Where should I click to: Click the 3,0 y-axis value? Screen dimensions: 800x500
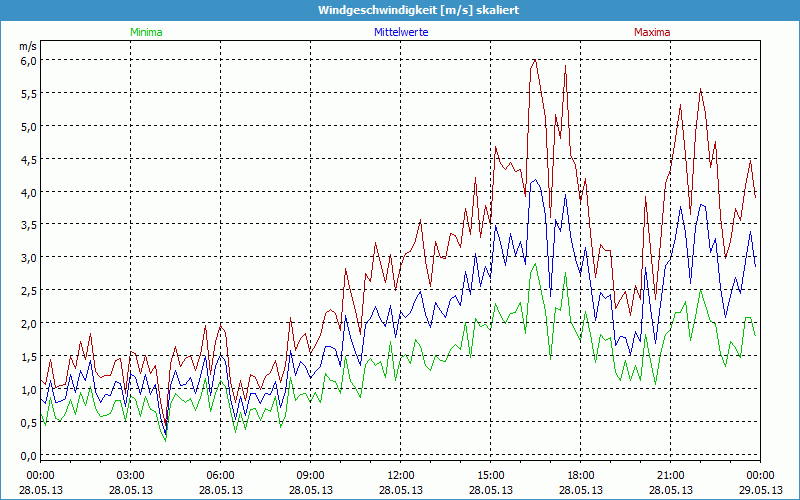[x=29, y=258]
